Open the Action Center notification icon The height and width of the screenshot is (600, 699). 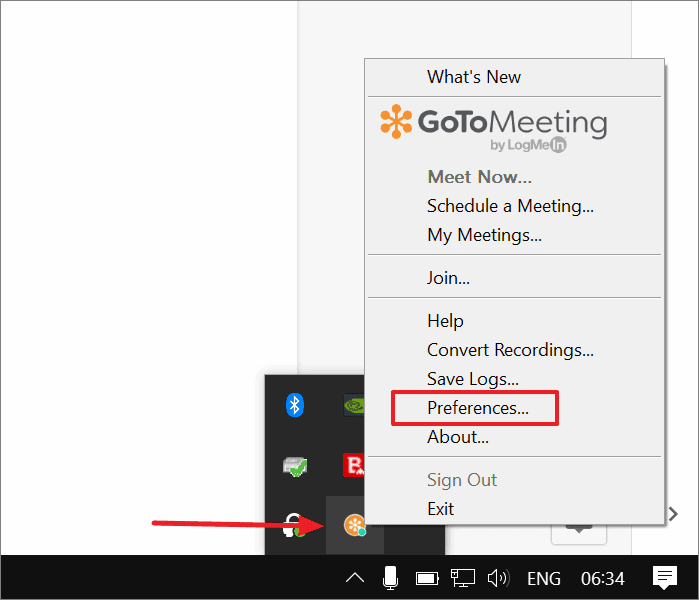coord(665,577)
